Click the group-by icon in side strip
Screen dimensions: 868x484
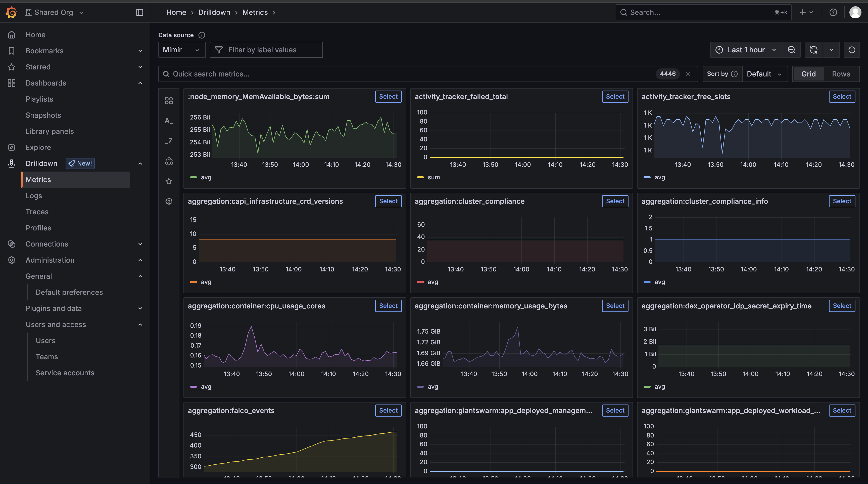pos(169,161)
